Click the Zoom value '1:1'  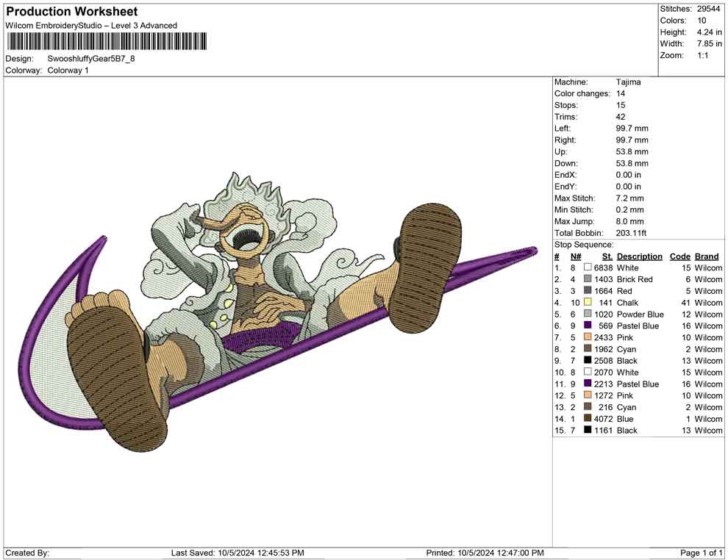(x=702, y=55)
